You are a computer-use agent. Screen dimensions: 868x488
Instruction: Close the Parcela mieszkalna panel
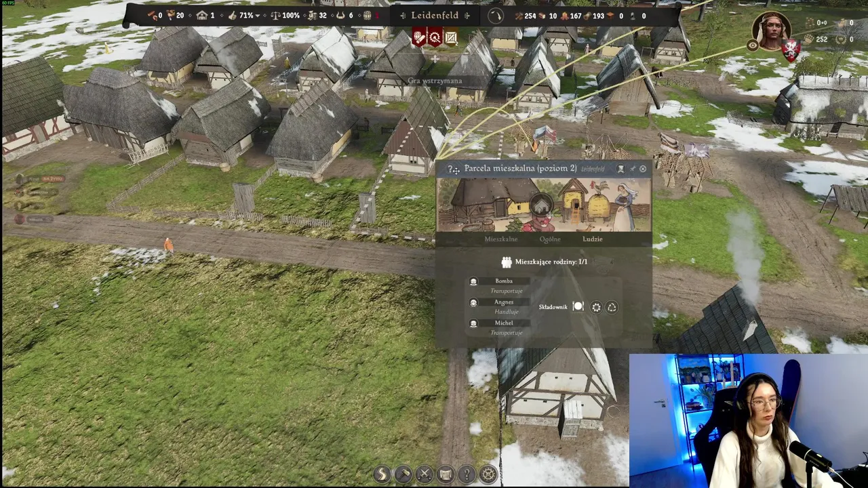click(x=643, y=169)
